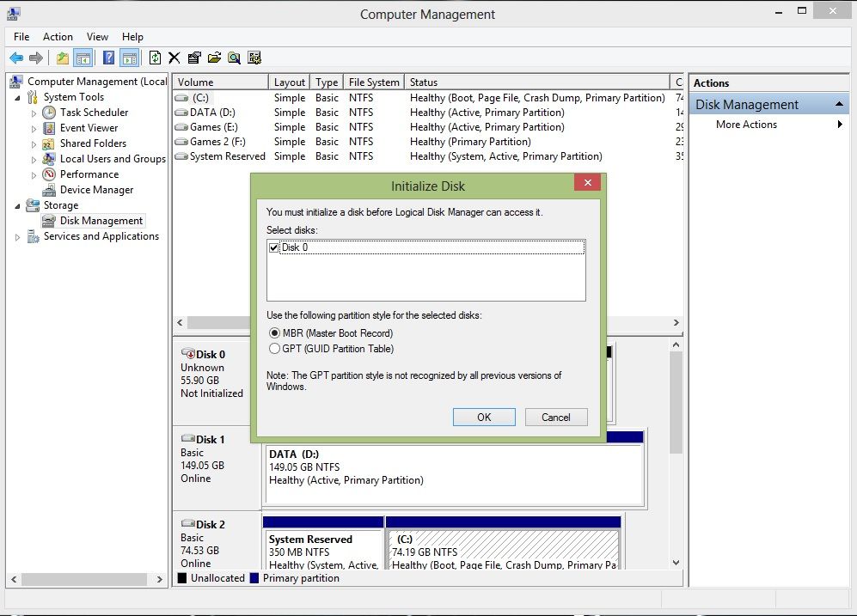Image resolution: width=857 pixels, height=616 pixels.
Task: Toggle Show/Hide Console Tree toolbar icon
Action: [x=83, y=58]
